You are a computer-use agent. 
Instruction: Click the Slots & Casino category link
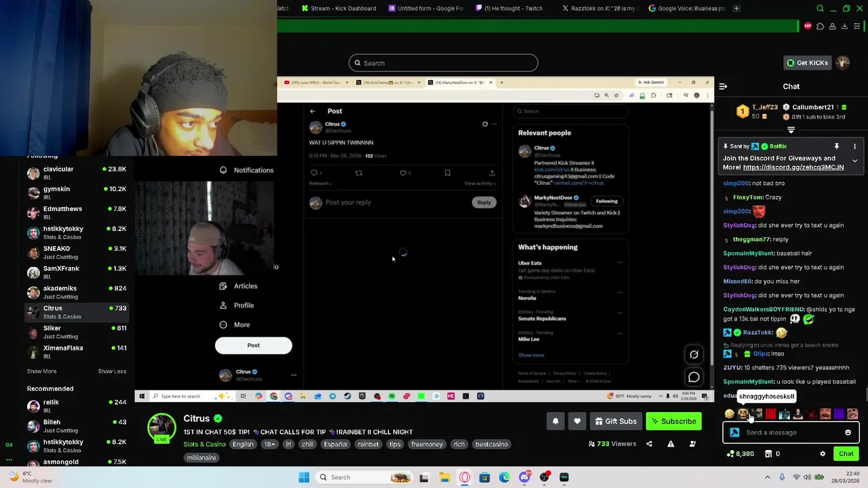(x=204, y=445)
